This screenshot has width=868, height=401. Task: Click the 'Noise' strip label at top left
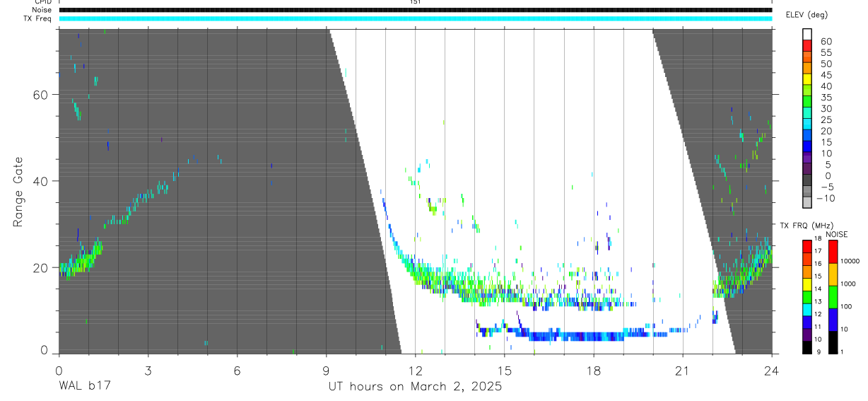click(42, 10)
